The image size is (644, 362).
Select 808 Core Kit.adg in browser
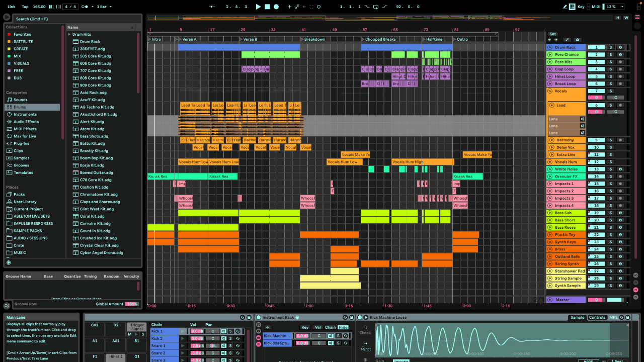(x=96, y=78)
